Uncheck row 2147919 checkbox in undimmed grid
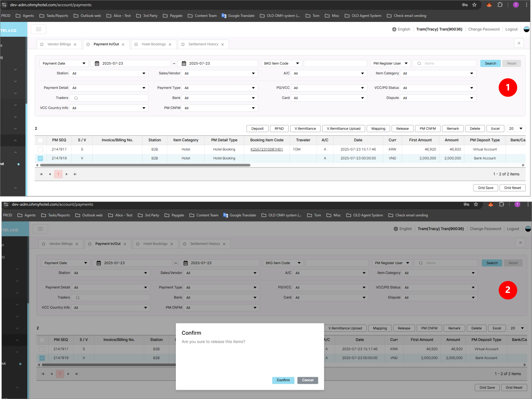The height and width of the screenshot is (399, 532). pos(40,158)
